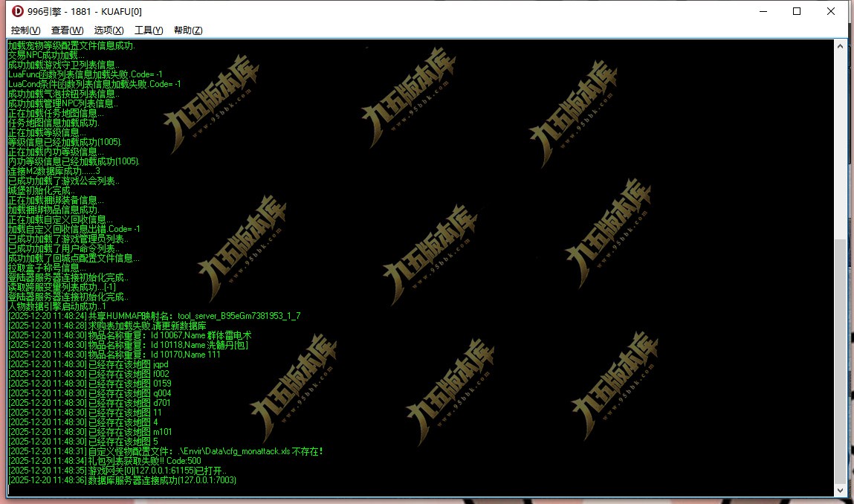Click line 已经存在该地图 q004
Image resolution: width=854 pixels, height=504 pixels.
(90, 394)
